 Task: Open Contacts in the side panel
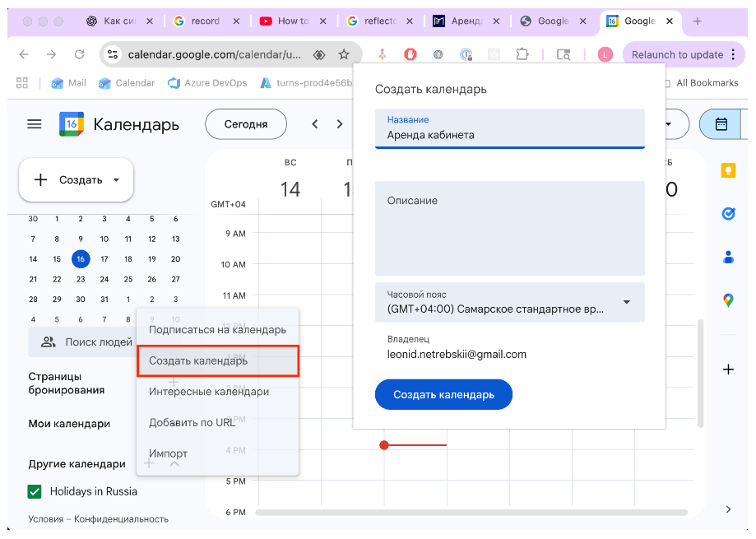pyautogui.click(x=727, y=257)
